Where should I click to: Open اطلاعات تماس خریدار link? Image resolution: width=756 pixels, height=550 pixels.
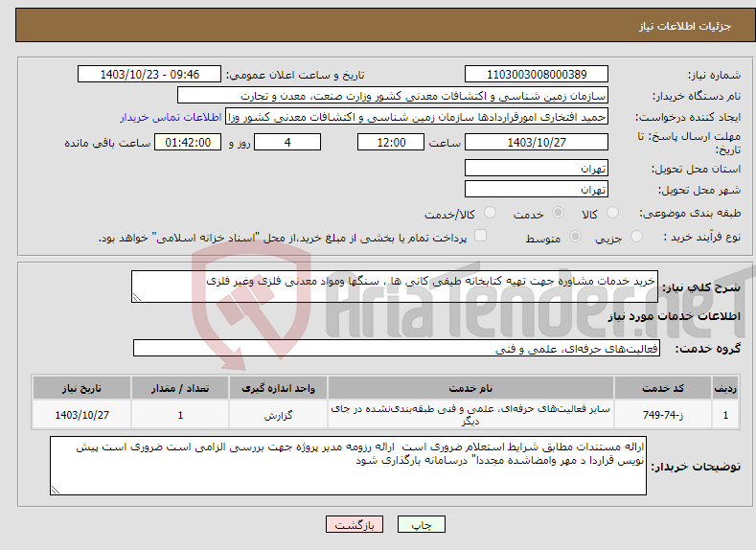coord(171,117)
